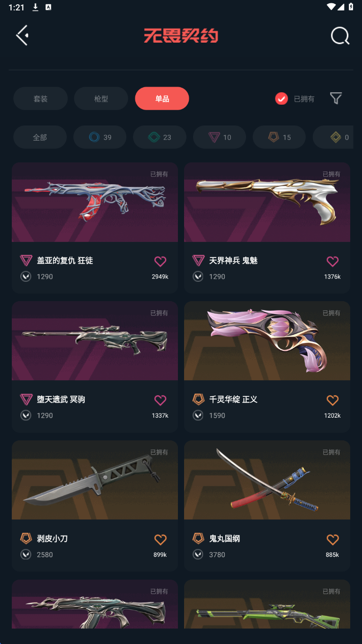Like 鬼丸国纲 using heart icon
This screenshot has width=362, height=644.
click(x=333, y=539)
